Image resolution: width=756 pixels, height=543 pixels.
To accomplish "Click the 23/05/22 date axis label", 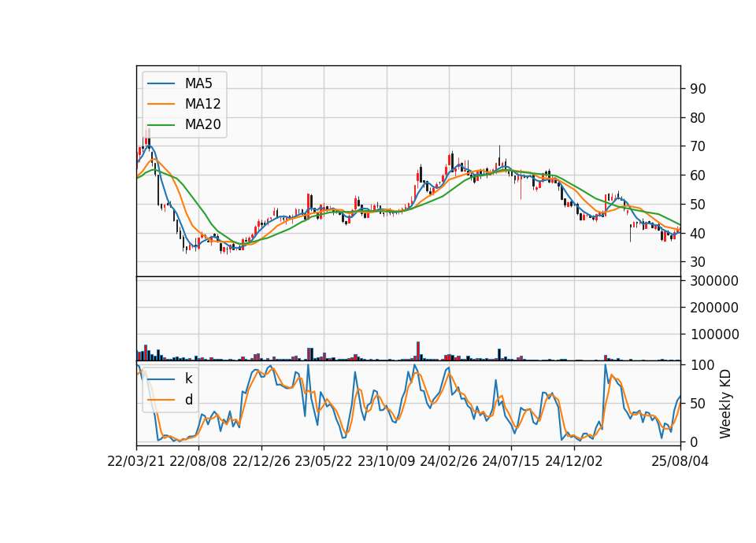I will tap(324, 461).
